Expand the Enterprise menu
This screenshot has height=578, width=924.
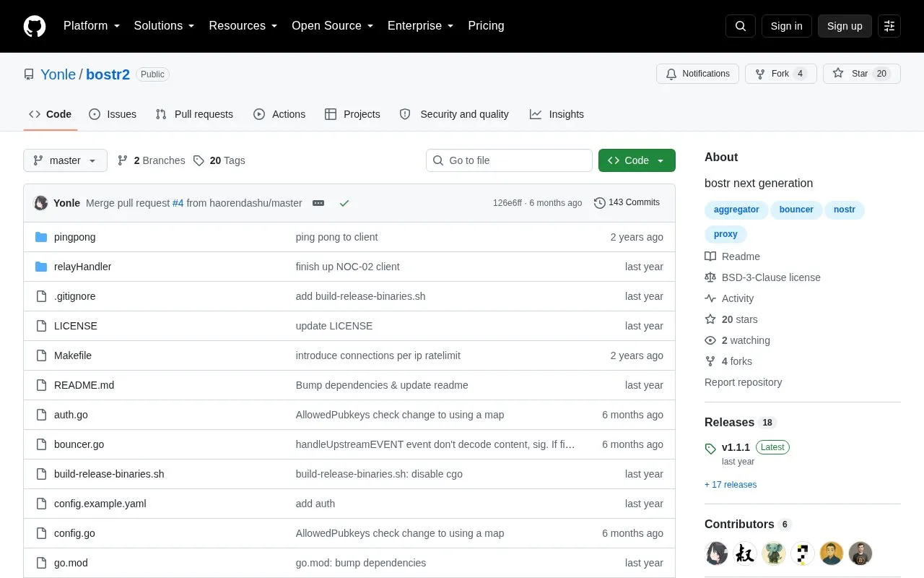421,26
